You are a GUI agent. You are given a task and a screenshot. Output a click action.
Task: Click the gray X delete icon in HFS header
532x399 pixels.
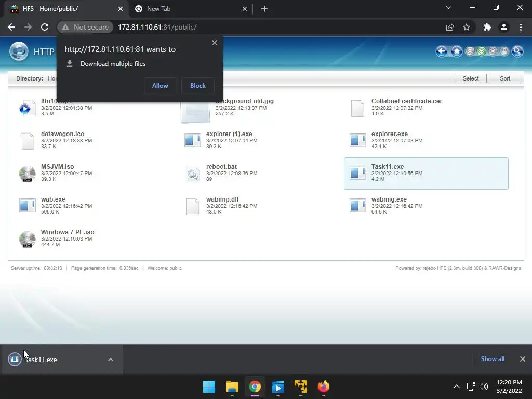(493, 51)
